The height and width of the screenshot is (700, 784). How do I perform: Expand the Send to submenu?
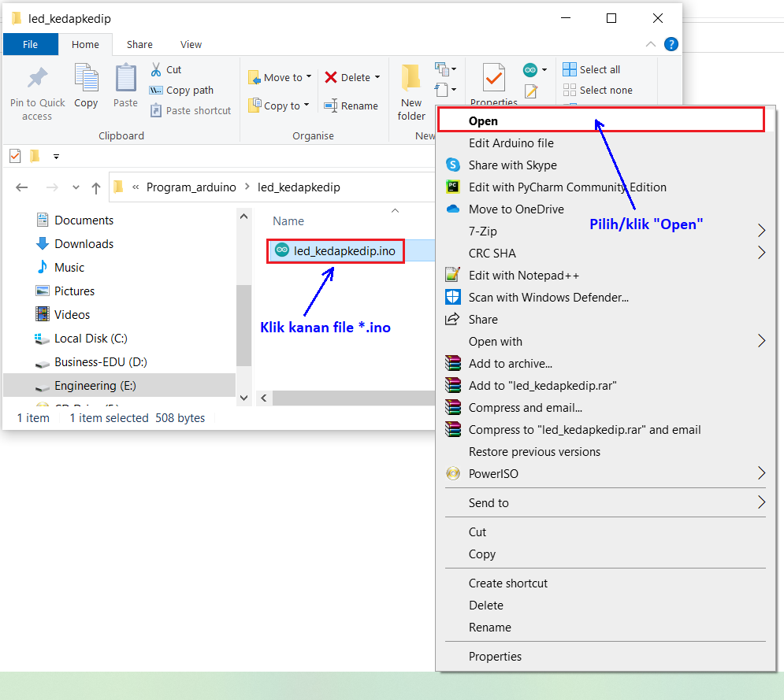click(605, 503)
